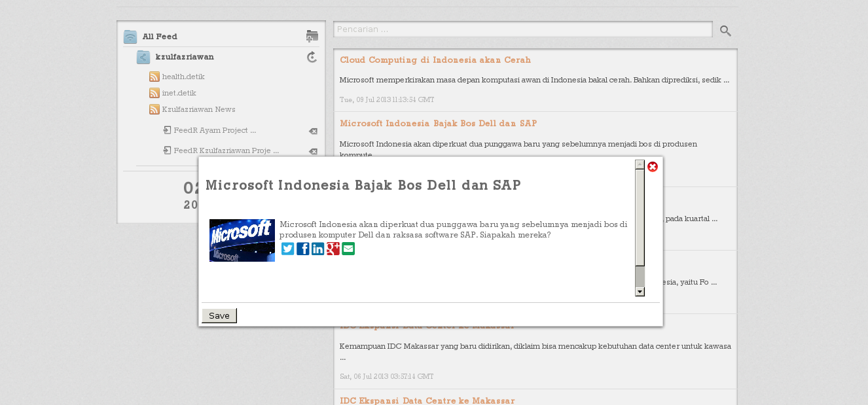Screen dimensions: 868x405
Task: Expand the kzulfazriawan feed group
Action: 143,57
